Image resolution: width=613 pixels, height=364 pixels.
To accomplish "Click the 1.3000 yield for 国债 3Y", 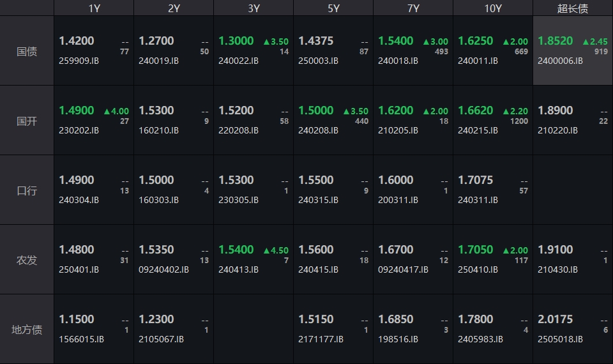I will coord(236,41).
